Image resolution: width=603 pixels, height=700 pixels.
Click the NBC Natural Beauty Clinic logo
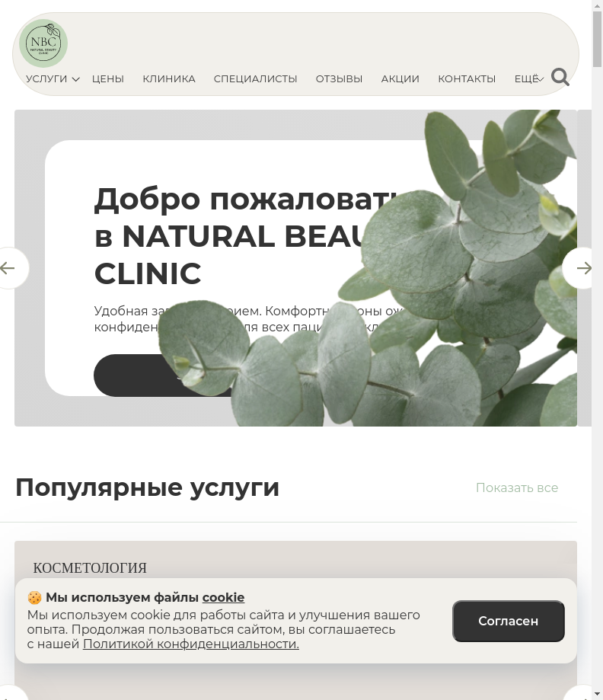43,43
